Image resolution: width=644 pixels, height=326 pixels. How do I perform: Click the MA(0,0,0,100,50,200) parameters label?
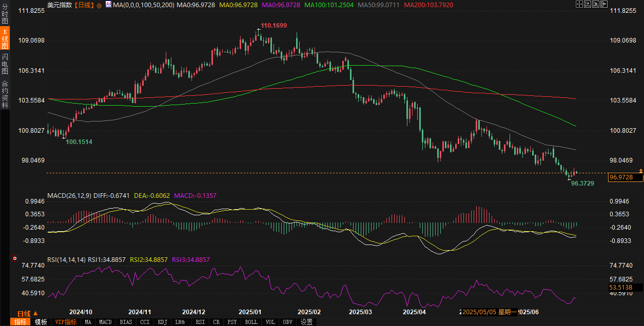pos(144,5)
